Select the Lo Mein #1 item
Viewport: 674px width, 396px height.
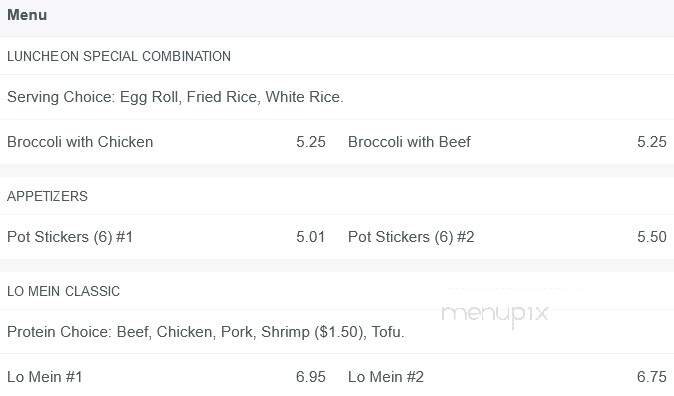tap(45, 377)
